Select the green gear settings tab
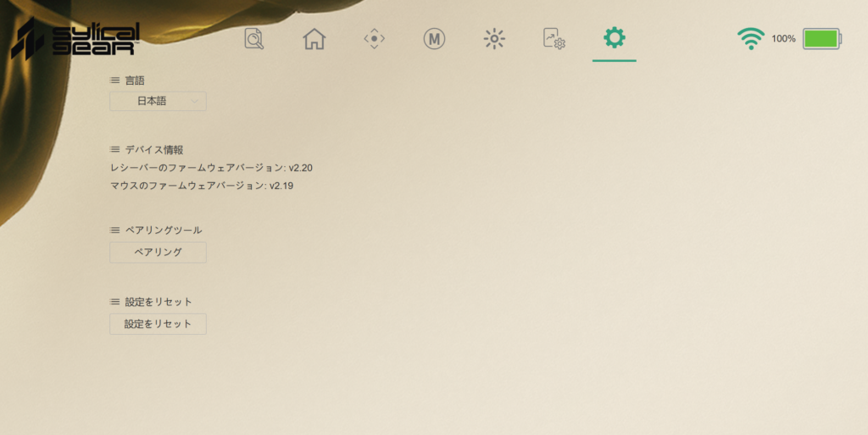This screenshot has width=868, height=435. pos(614,37)
